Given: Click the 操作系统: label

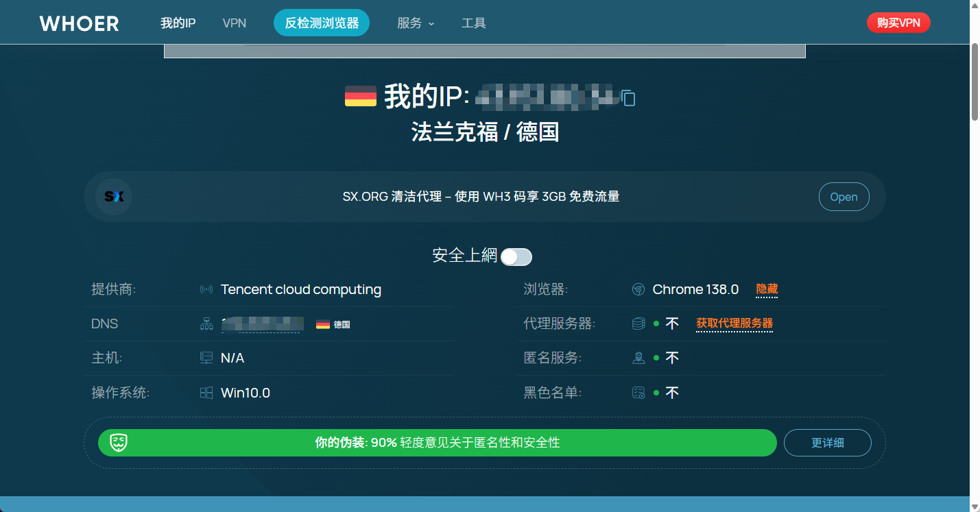Looking at the screenshot, I should click(121, 393).
